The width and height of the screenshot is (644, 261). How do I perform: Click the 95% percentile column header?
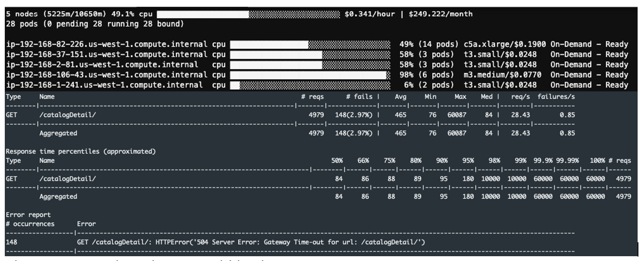point(468,160)
